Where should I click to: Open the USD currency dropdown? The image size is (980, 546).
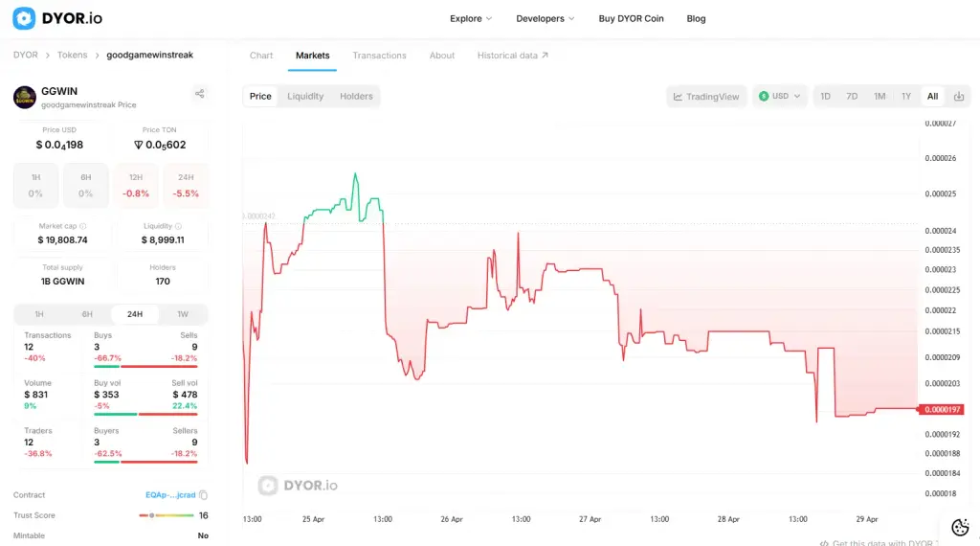click(x=779, y=97)
